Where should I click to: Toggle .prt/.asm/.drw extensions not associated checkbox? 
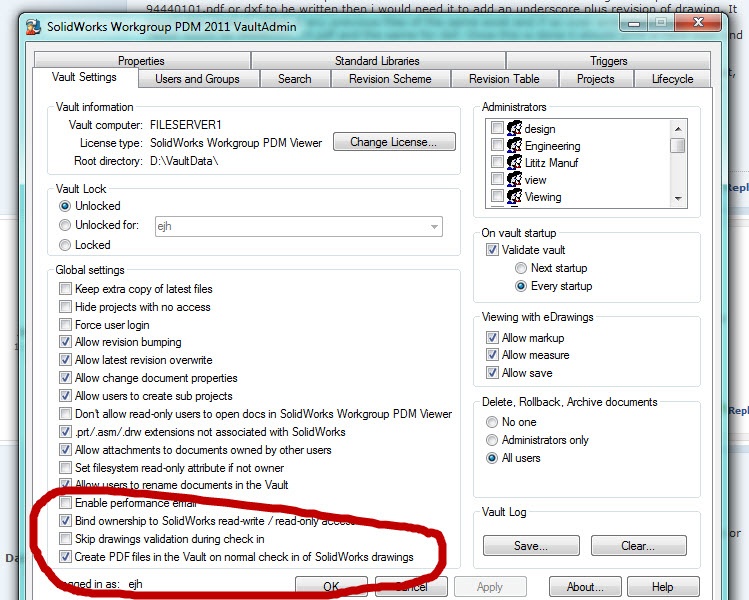tap(65, 431)
